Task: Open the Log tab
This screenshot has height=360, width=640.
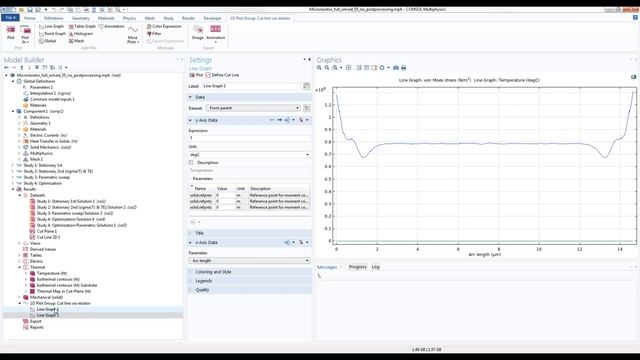Action: pyautogui.click(x=376, y=267)
